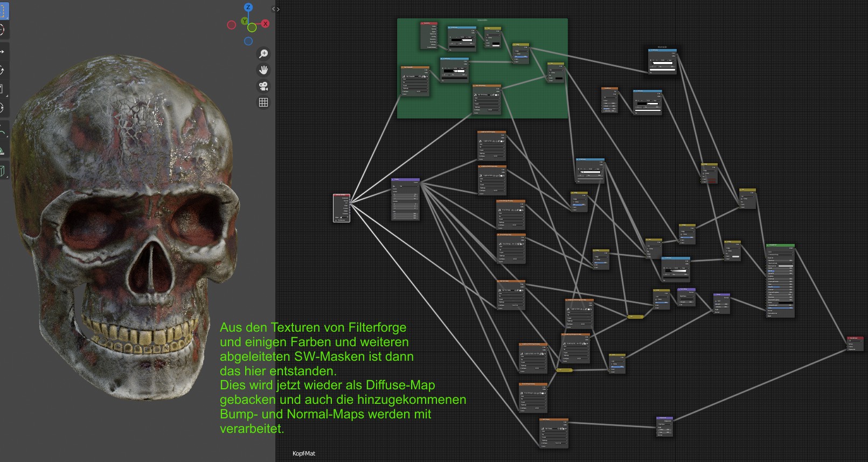Choose the Move tool in the viewport toolbar
Viewport: 868px width, 462px height.
[3, 52]
